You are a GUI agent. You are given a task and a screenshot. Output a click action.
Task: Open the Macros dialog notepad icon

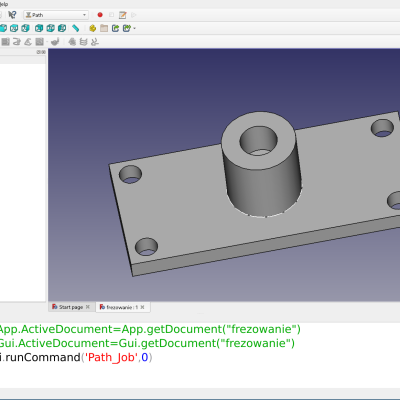click(123, 15)
